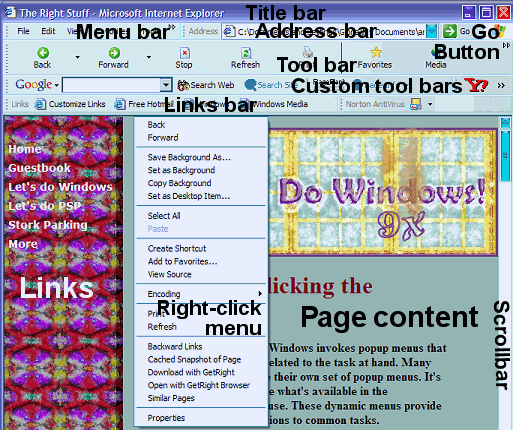The image size is (513, 430).
Task: Click the red Yahoo Y! icon
Action: click(476, 85)
